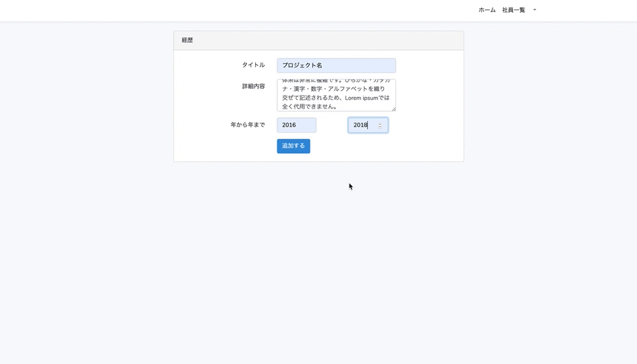Open the ホーム link in navbar
637x364 pixels.
[487, 10]
